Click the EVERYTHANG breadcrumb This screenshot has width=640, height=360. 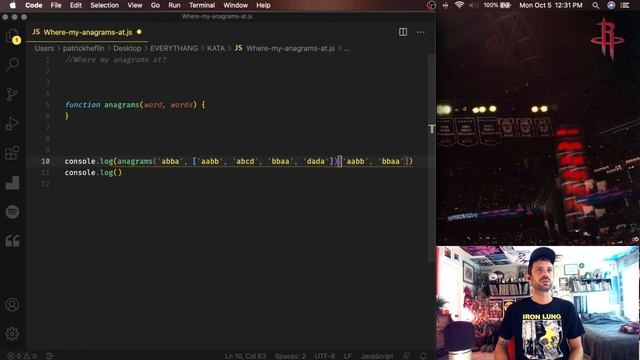click(174, 48)
